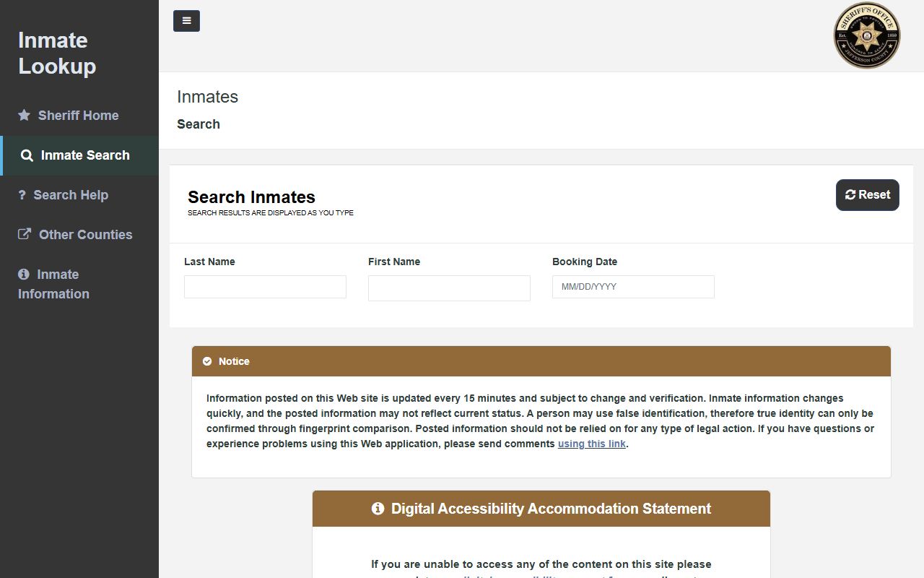The height and width of the screenshot is (578, 924).
Task: Click the Digital Accessibility Accommodation Statement heading
Action: (x=551, y=509)
